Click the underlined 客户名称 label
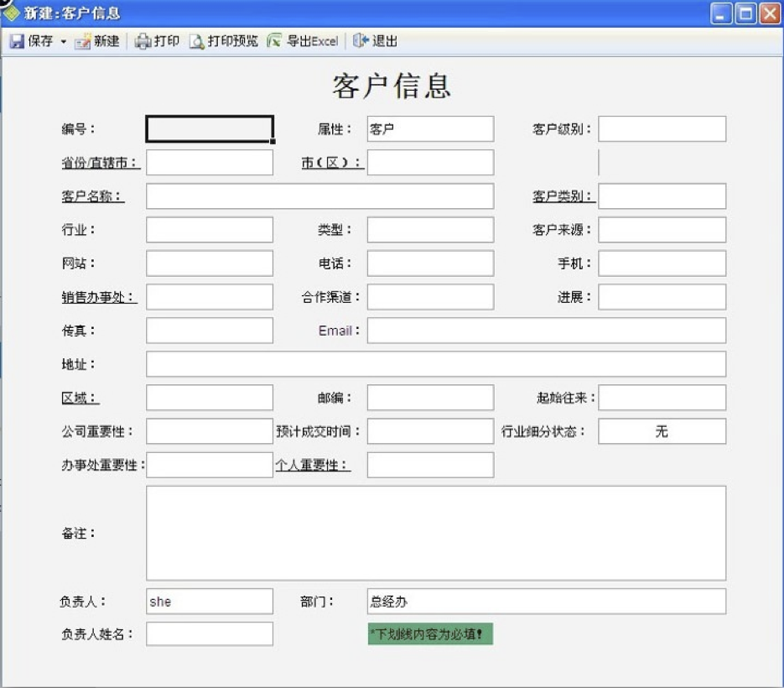This screenshot has width=784, height=688. pos(93,196)
